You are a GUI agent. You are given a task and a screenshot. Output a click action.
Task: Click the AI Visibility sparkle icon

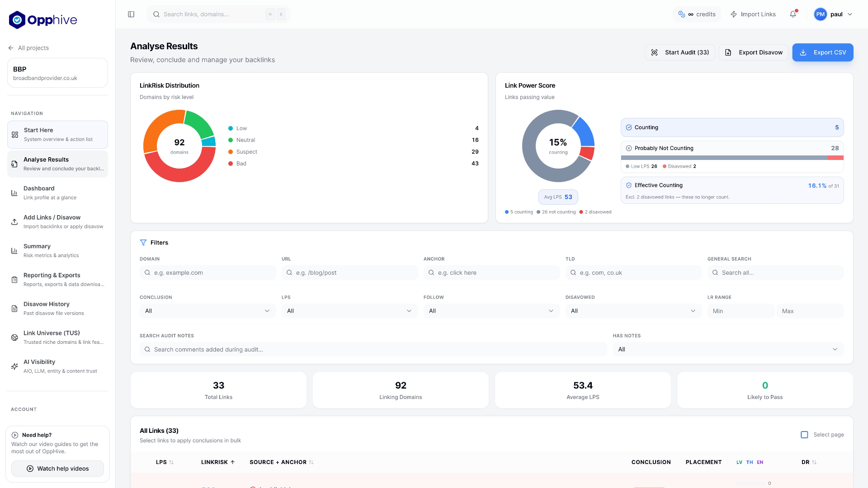(x=14, y=366)
